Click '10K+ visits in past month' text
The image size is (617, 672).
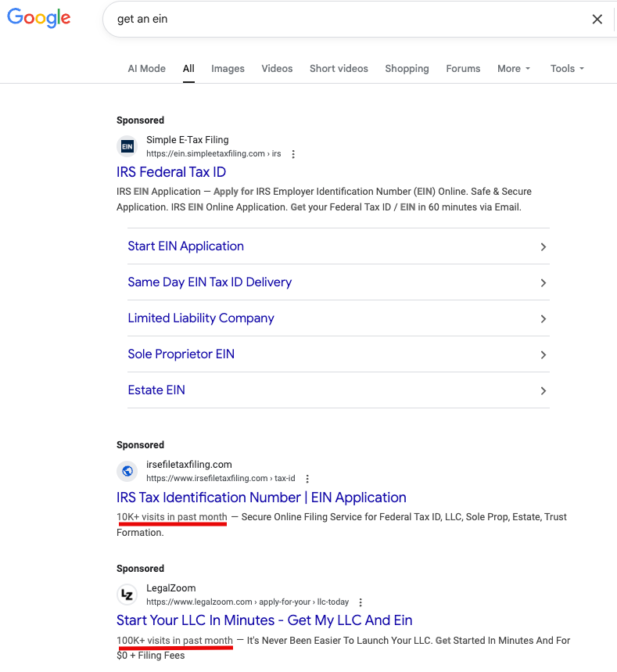coord(172,517)
